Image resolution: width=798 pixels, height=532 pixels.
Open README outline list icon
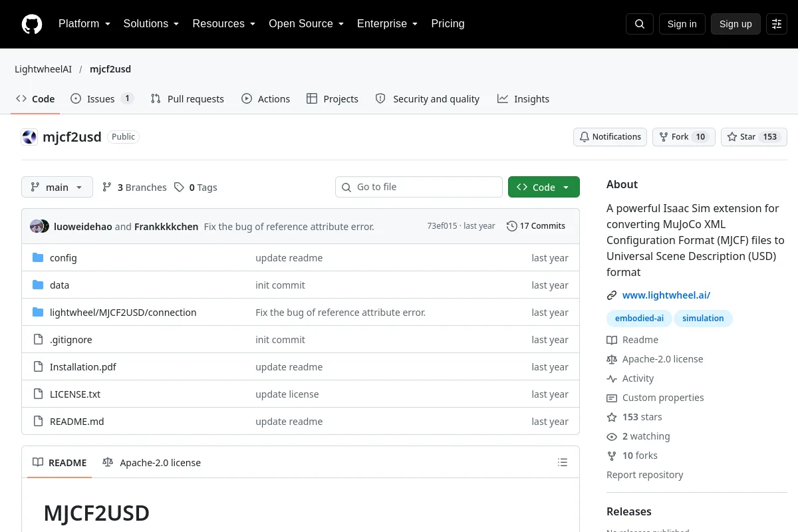563,462
